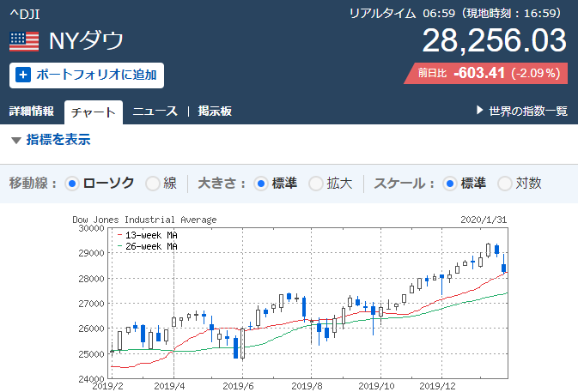Expand the 指標を表示 section
Viewport: 578px width, 392px height.
[x=58, y=140]
